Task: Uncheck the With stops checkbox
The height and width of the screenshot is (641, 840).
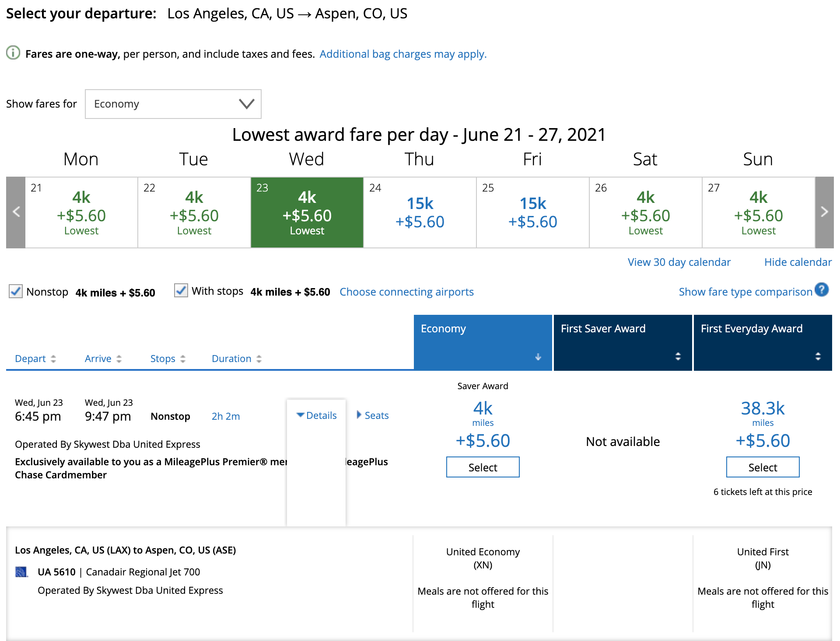Action: point(181,290)
